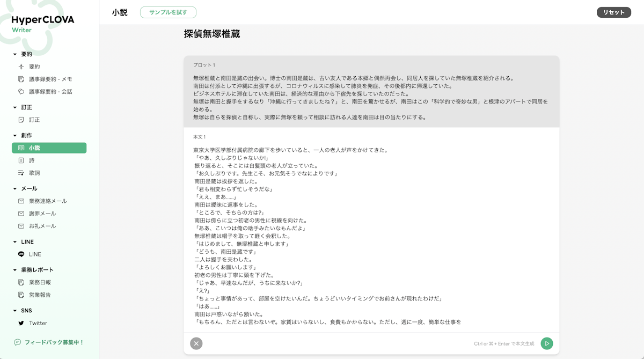Click line 「よろしくお願いします」
The height and width of the screenshot is (359, 644).
(225, 267)
